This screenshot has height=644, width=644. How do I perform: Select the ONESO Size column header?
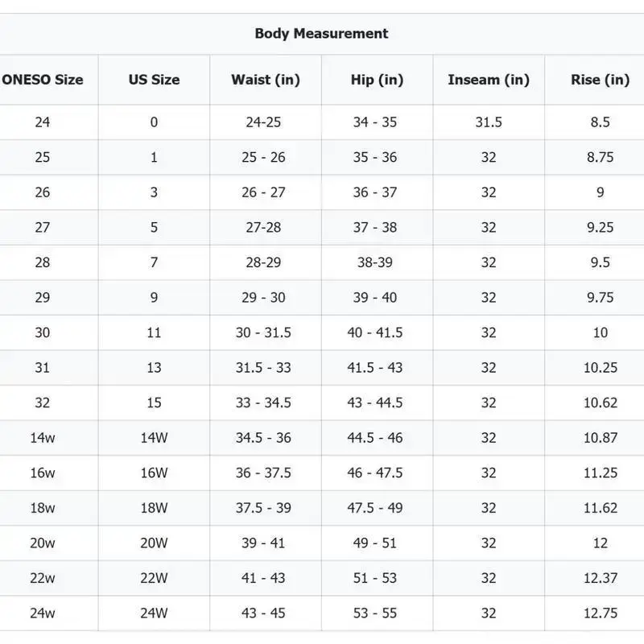pos(43,80)
